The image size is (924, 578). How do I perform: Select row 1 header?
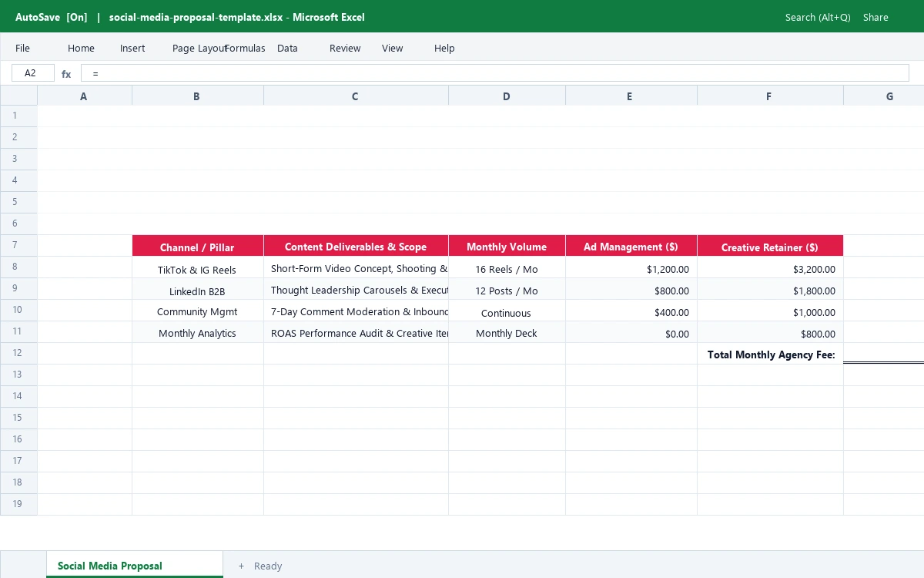click(x=18, y=116)
